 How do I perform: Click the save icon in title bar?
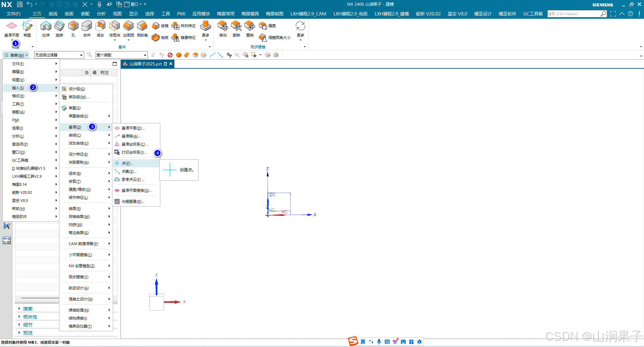(20, 4)
